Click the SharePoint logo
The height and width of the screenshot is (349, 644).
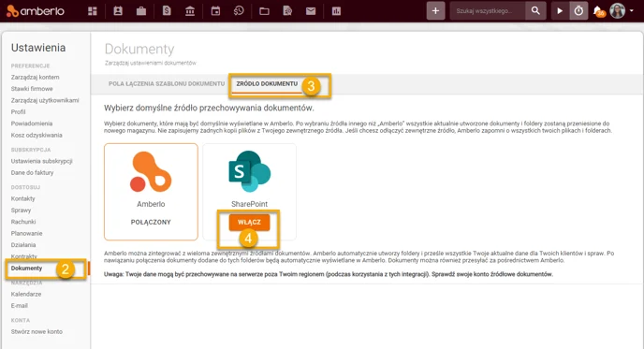[x=249, y=171]
